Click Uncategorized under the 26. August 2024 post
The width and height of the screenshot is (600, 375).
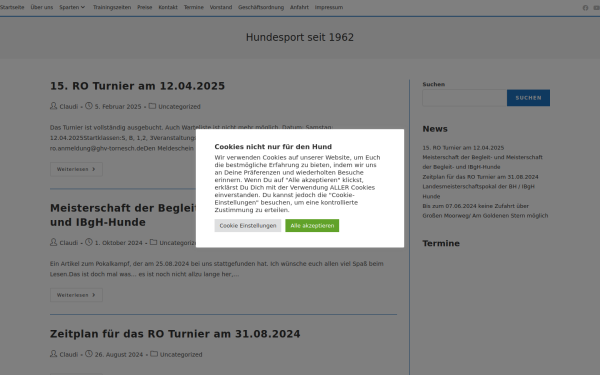pos(181,354)
